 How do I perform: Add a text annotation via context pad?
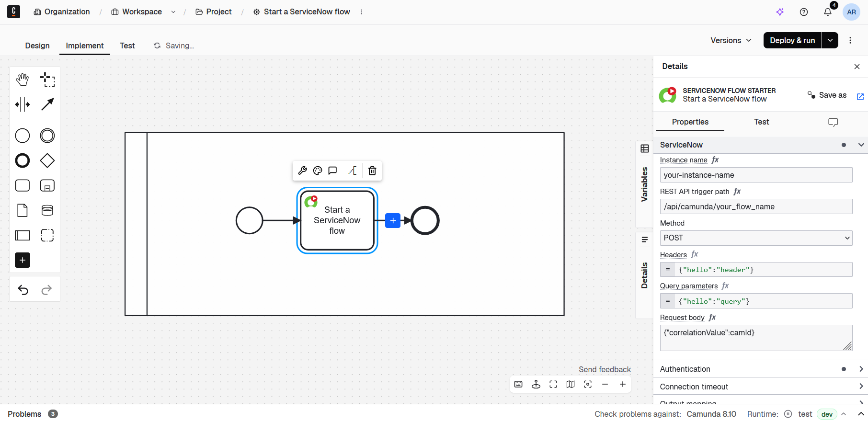[x=353, y=171]
